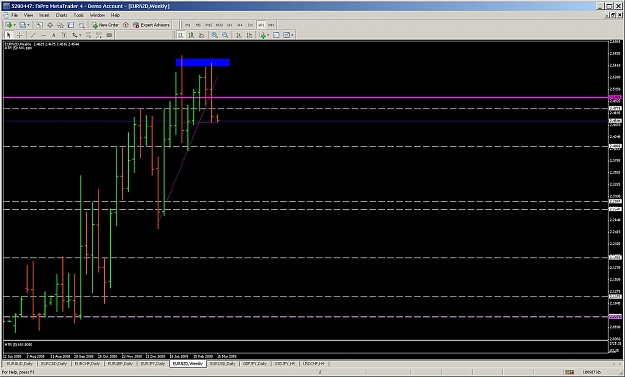Switch chart to MN monthly timeframe
The image size is (625, 377).
coord(271,25)
